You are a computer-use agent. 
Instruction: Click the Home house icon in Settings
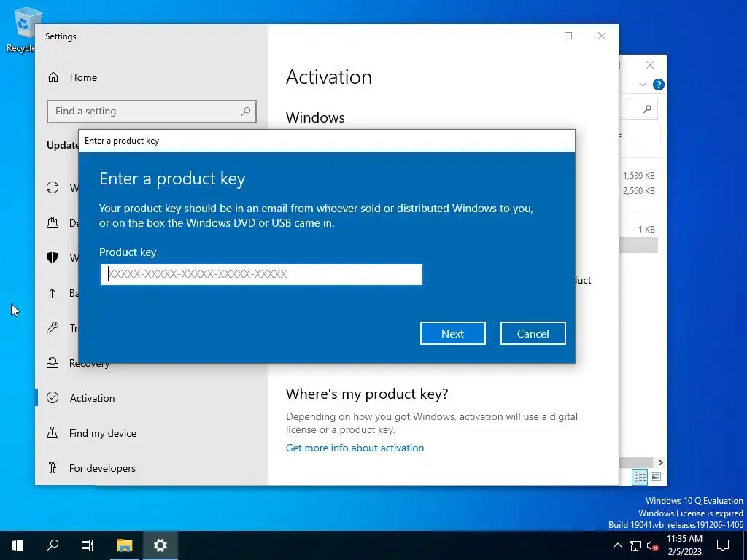(53, 77)
